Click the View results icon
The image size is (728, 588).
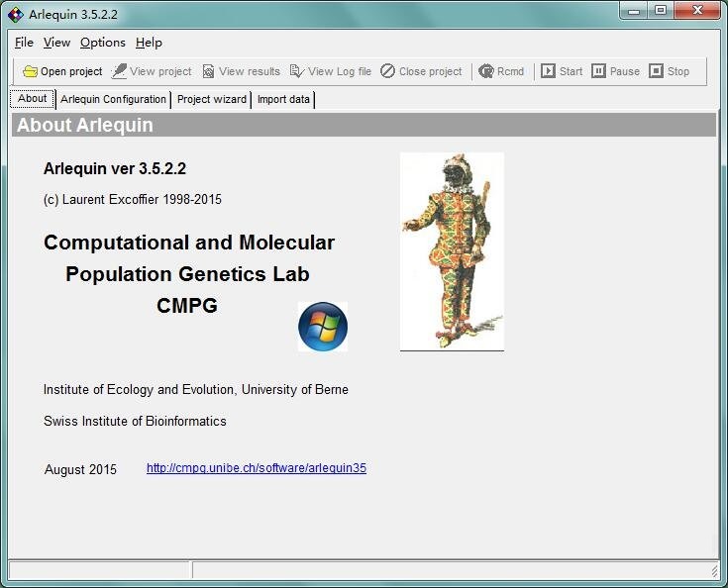[x=208, y=71]
